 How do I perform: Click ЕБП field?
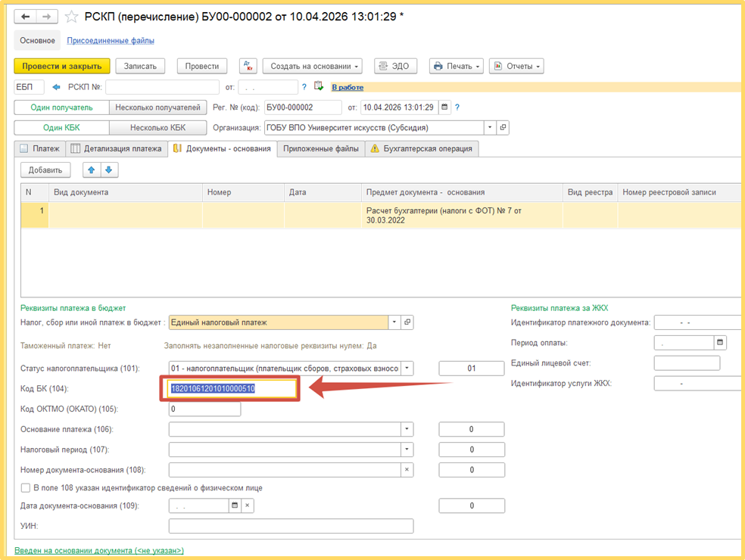pyautogui.click(x=29, y=87)
